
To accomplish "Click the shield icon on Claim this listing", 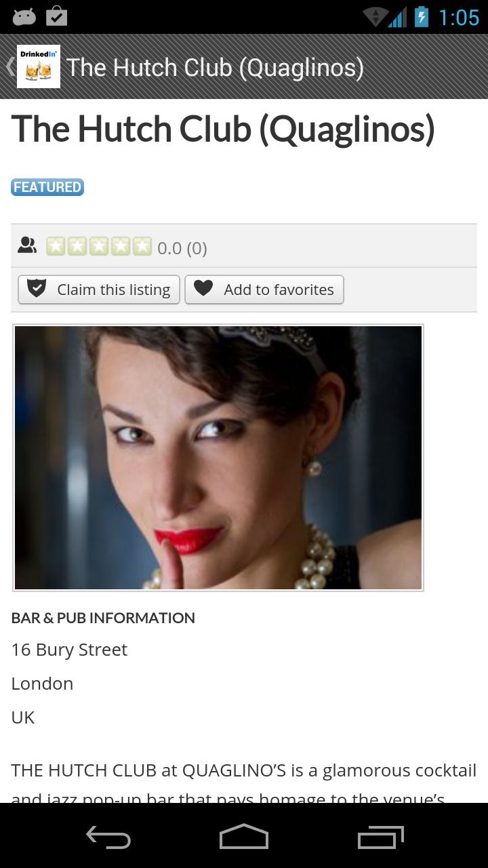I will pos(36,289).
